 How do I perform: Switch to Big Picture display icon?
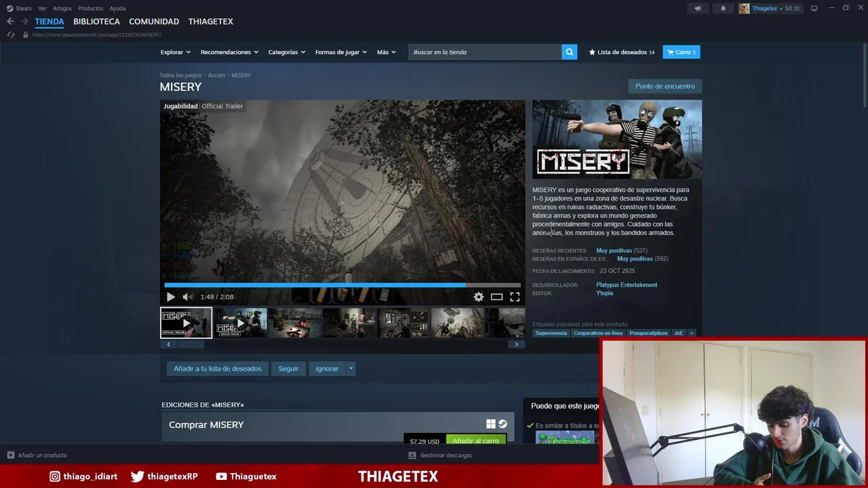(814, 8)
